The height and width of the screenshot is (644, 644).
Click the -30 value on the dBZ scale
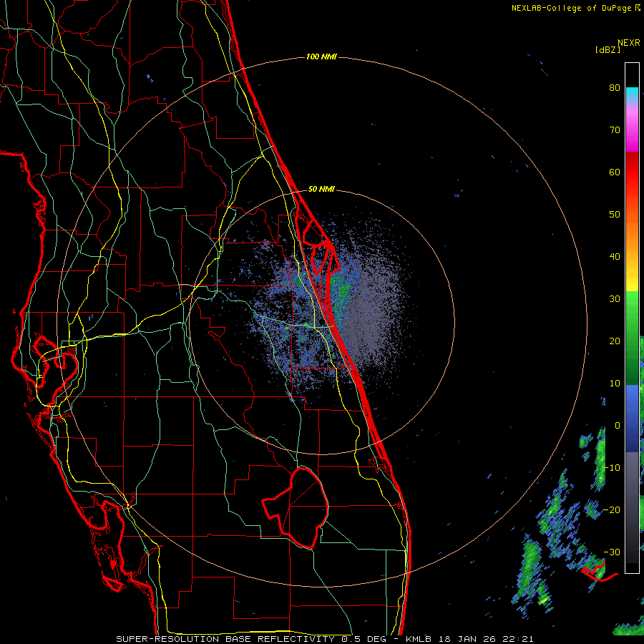tap(612, 552)
